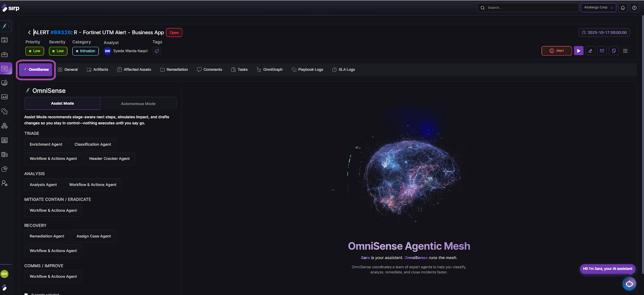Click the tag icon under Tags
Image resolution: width=644 pixels, height=295 pixels.
point(157,51)
